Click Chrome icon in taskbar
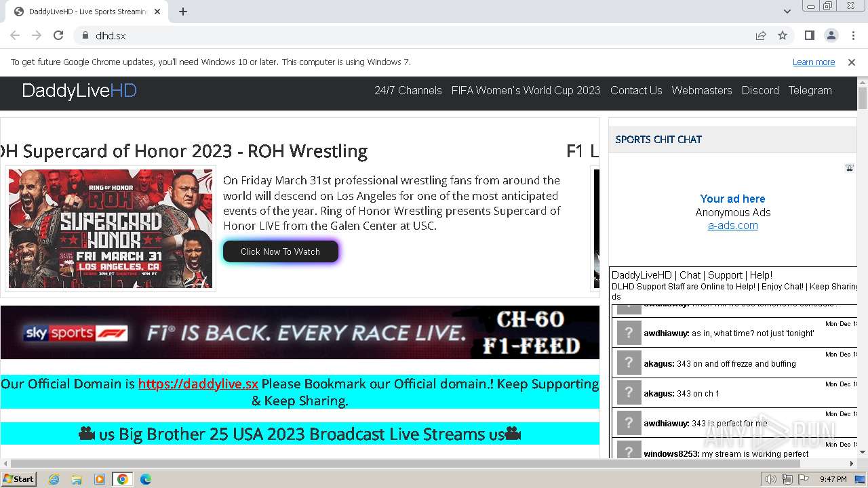The width and height of the screenshot is (868, 488). [123, 479]
